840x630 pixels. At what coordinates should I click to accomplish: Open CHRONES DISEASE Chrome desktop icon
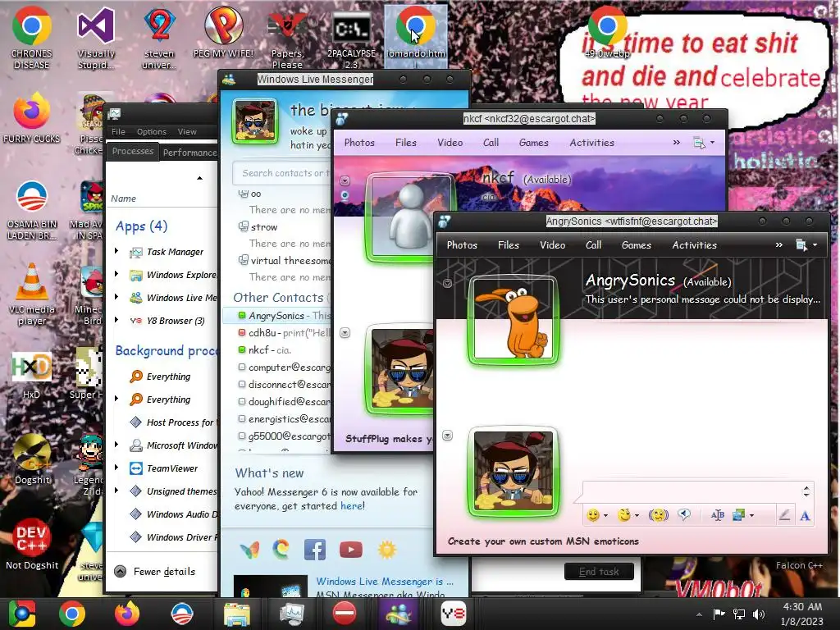32,38
